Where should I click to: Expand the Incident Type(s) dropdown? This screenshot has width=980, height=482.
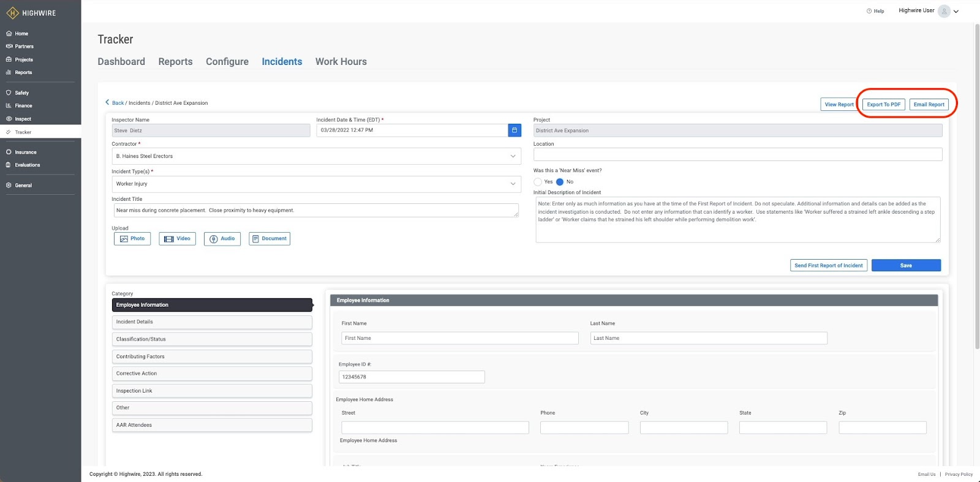(513, 184)
